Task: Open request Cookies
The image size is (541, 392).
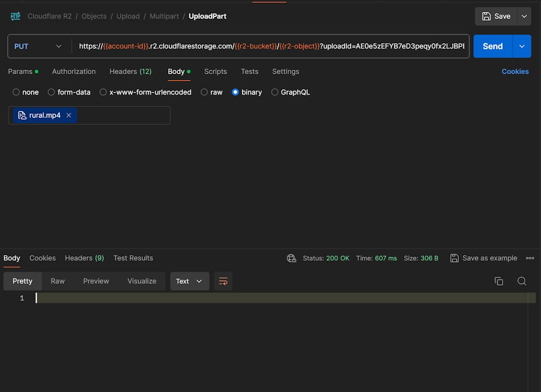Action: point(514,71)
